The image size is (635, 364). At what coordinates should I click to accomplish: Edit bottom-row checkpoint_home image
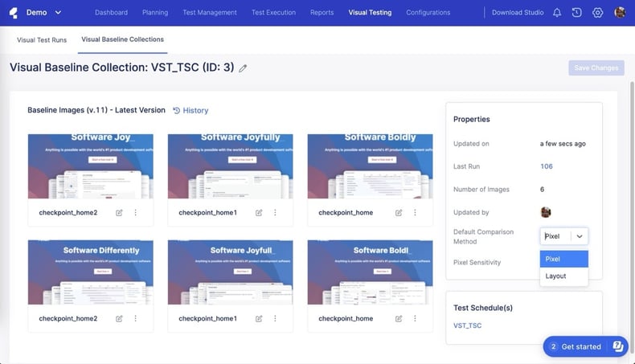click(399, 319)
